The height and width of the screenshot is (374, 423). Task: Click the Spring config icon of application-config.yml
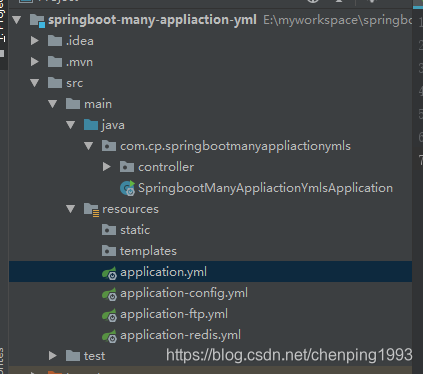pos(109,294)
